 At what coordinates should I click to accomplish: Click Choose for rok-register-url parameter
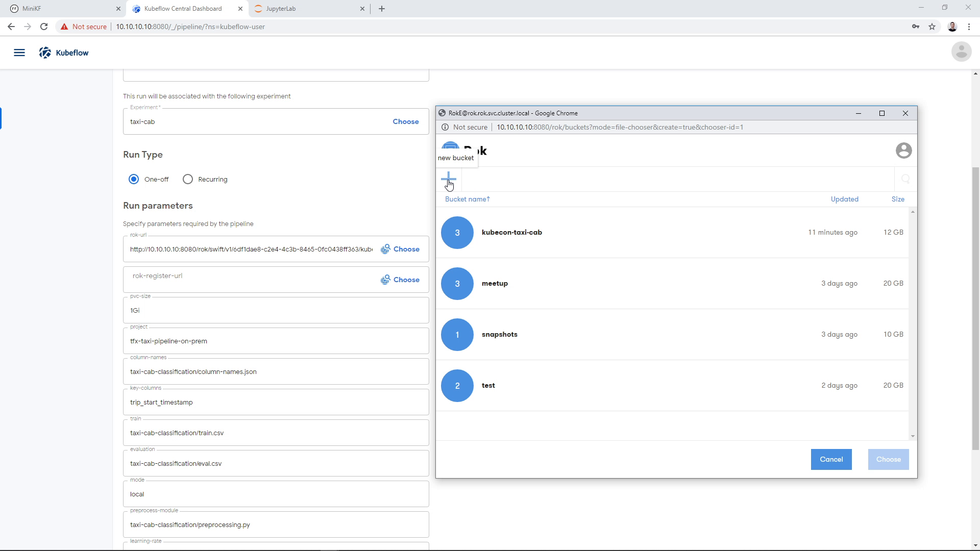click(400, 280)
